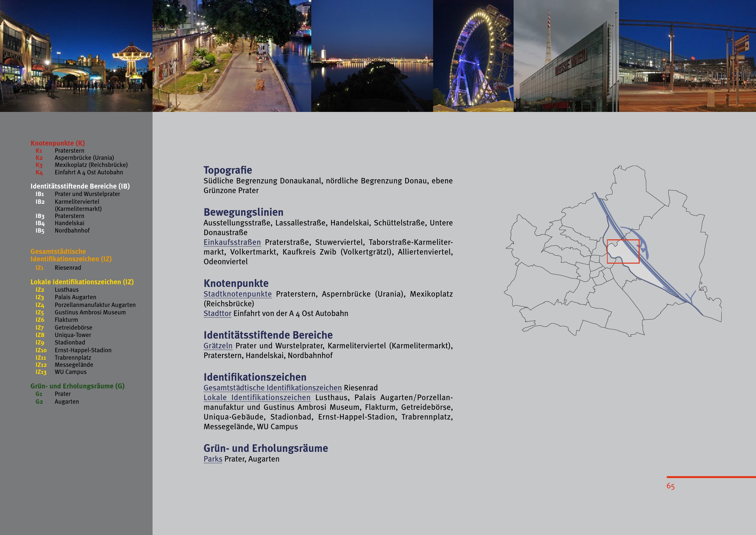Click the red rectangle on Vienna map
Image resolution: width=756 pixels, height=535 pixels.
click(623, 251)
